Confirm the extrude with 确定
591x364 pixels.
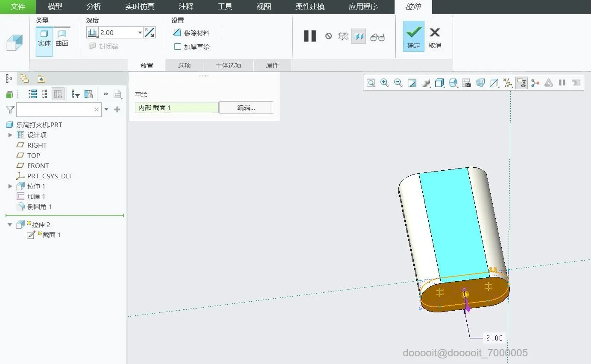[413, 37]
